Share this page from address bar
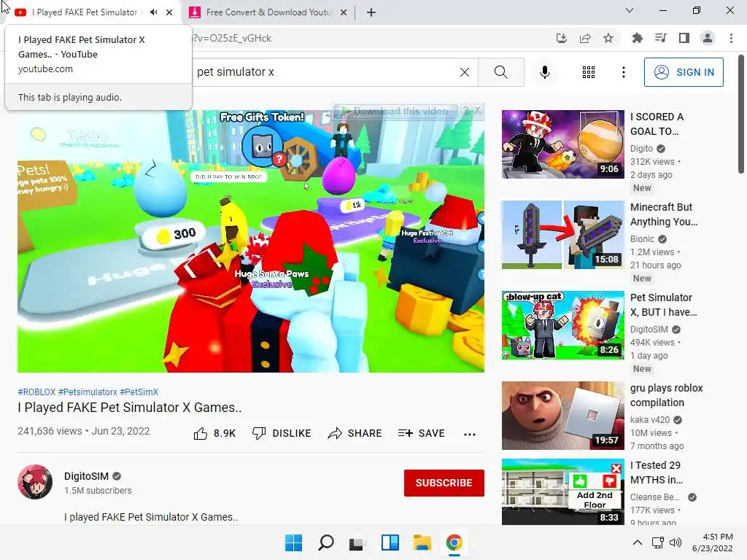747x560 pixels. [x=585, y=38]
